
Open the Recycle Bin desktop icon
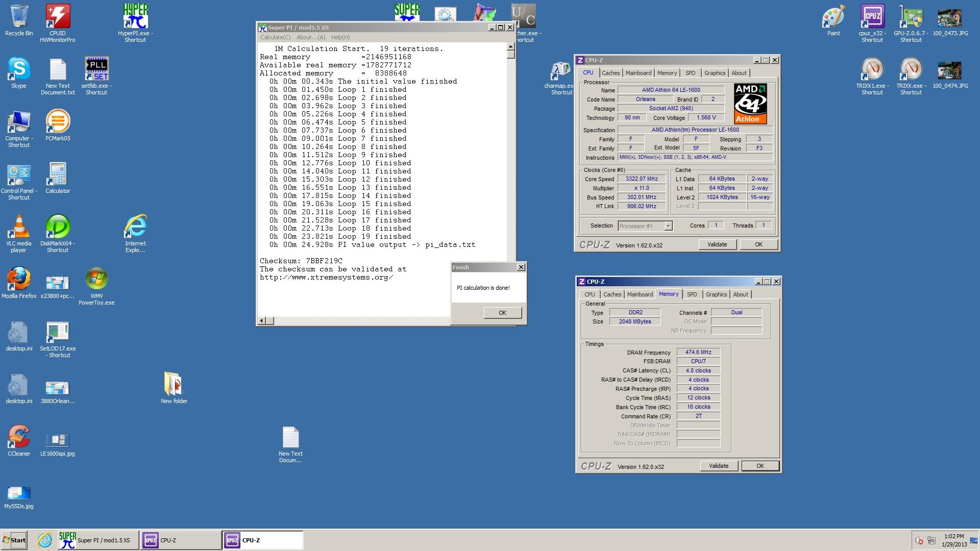click(x=19, y=20)
